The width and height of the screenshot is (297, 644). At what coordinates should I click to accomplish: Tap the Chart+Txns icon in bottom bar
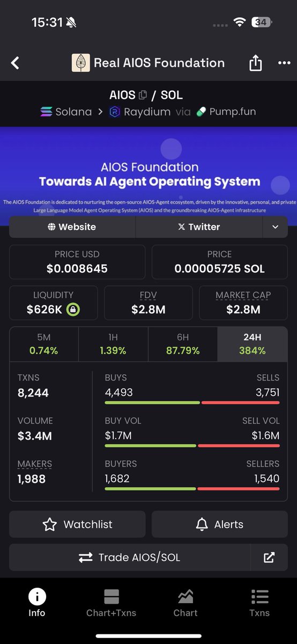pos(112,596)
